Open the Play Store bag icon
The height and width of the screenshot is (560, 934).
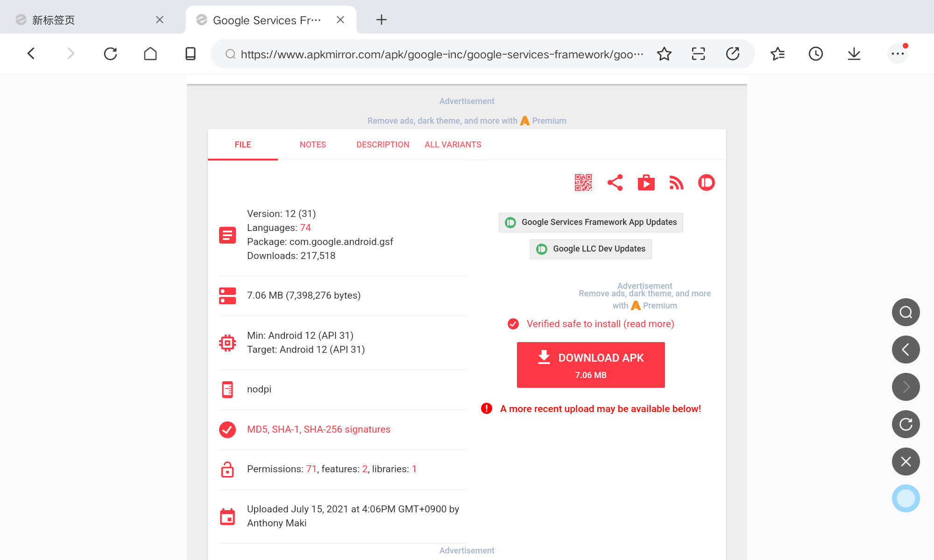[x=646, y=182]
